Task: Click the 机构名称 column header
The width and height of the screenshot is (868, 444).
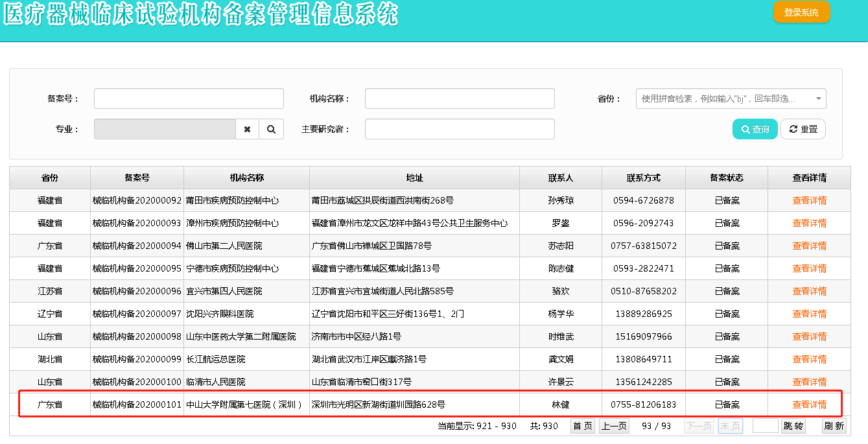Action: tap(246, 178)
